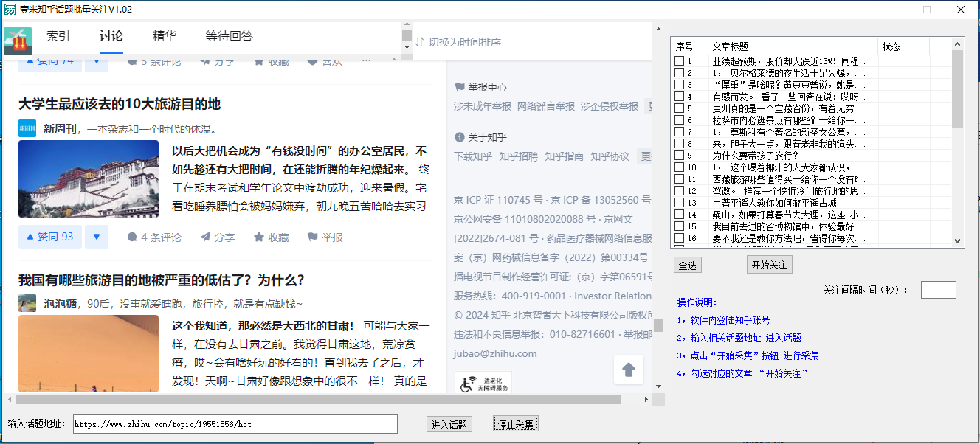Image resolution: width=980 pixels, height=444 pixels.
Task: Click the 举报中心 flag icon
Action: [460, 87]
